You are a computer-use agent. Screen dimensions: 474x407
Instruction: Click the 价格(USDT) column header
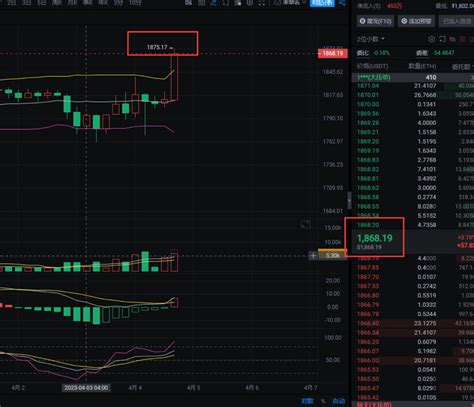coord(372,66)
